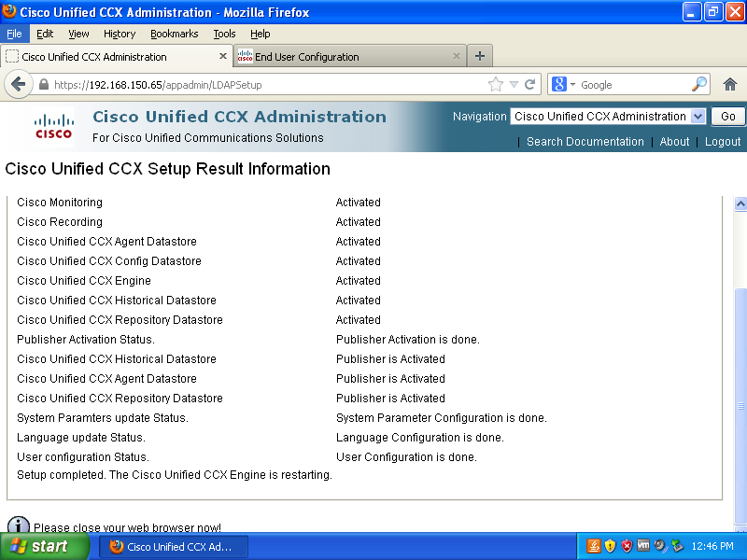The image size is (747, 560).
Task: Open the Bookmarks menu
Action: tap(175, 34)
